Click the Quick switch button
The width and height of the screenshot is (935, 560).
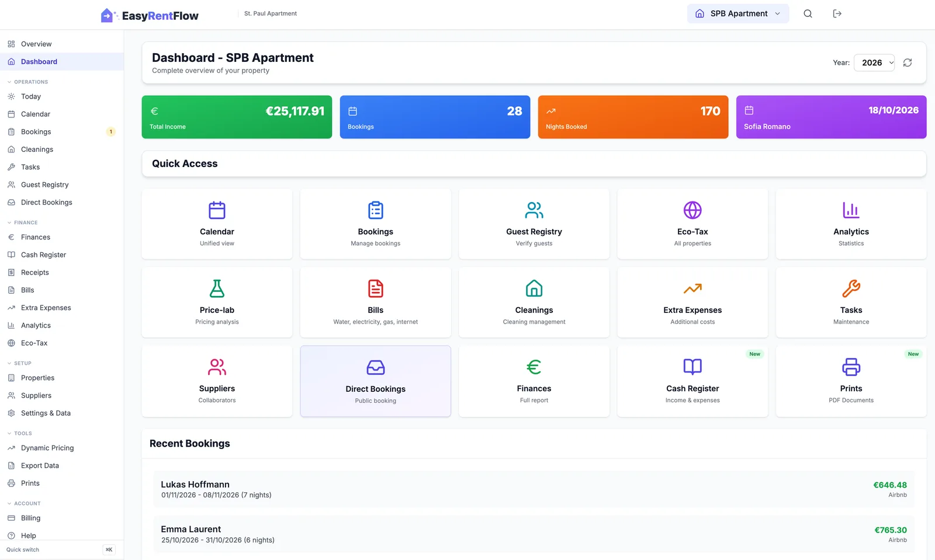click(x=61, y=549)
